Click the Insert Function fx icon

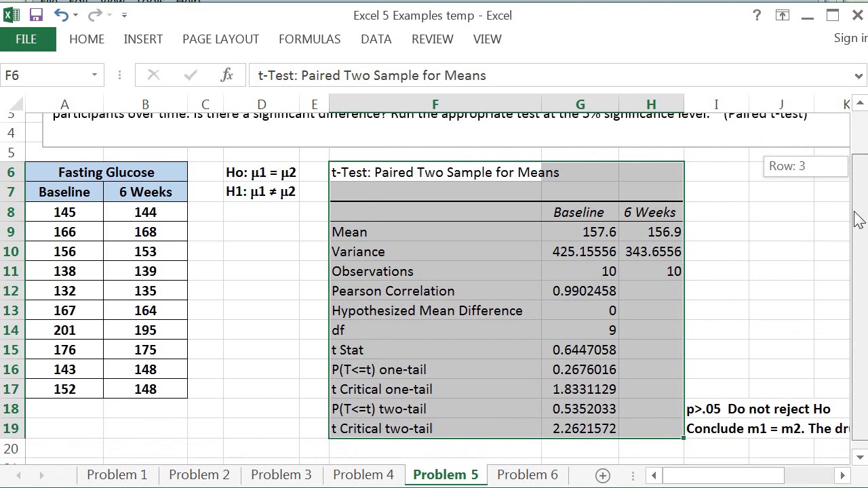tap(227, 75)
